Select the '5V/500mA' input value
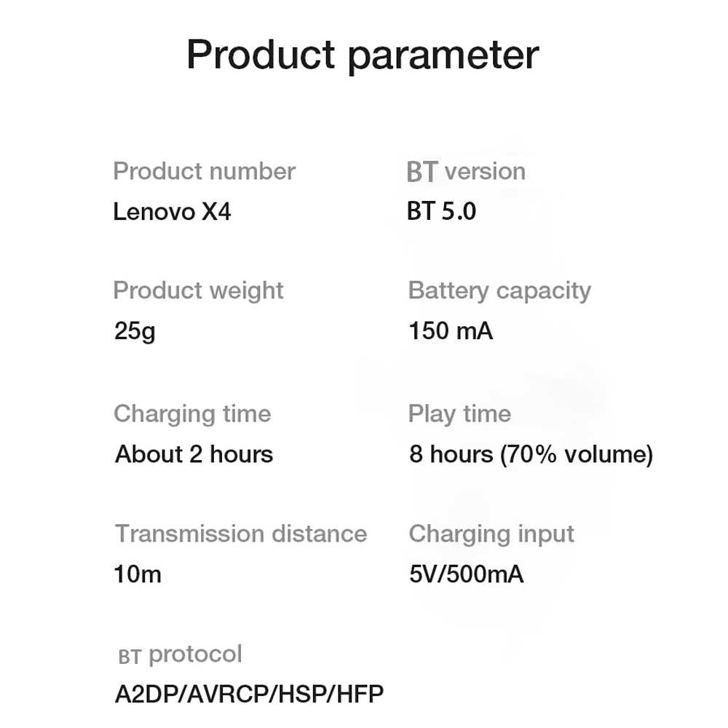This screenshot has height=728, width=728. (x=466, y=574)
